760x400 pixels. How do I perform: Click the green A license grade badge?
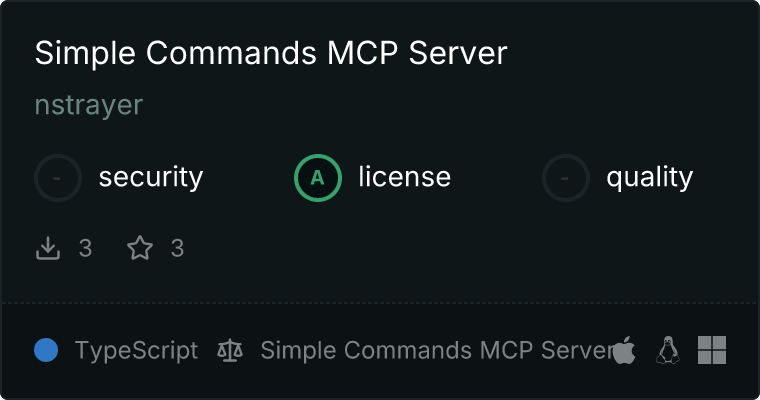point(318,178)
